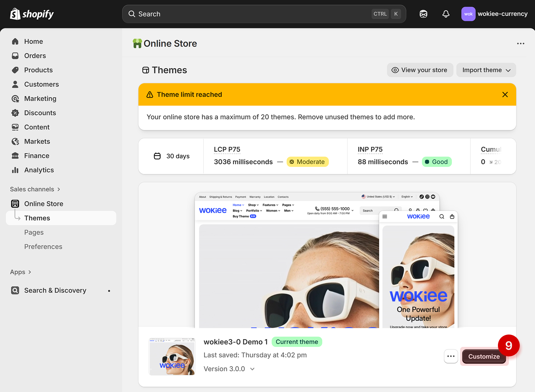Viewport: 535px width, 392px height.
Task: Click the Customize button
Action: tap(483, 356)
